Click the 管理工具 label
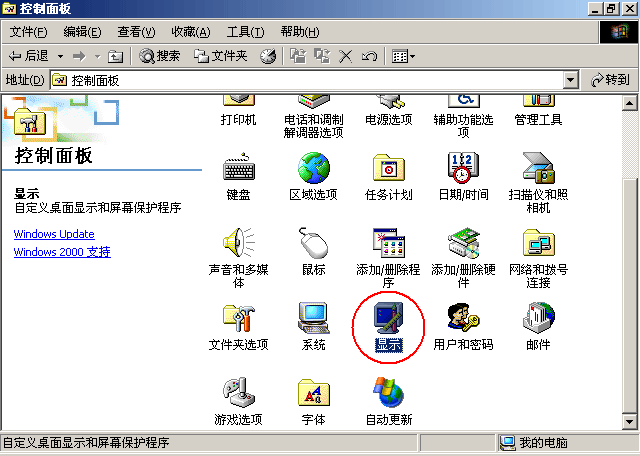 pyautogui.click(x=538, y=120)
